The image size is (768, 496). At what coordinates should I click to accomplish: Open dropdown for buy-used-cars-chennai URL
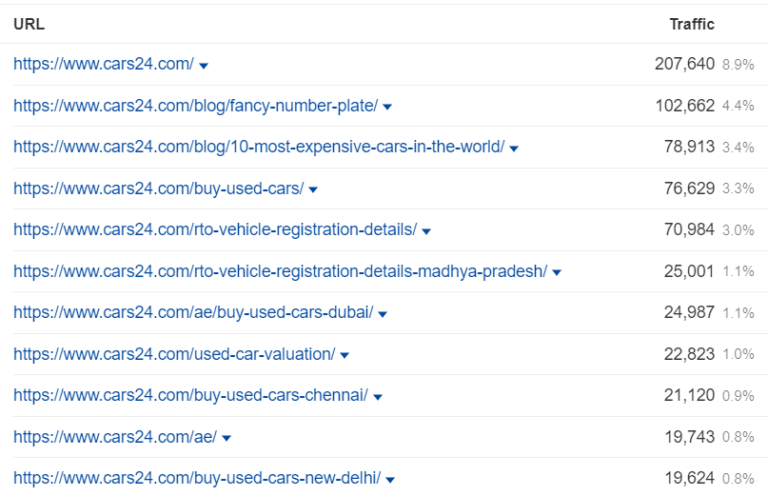(378, 397)
